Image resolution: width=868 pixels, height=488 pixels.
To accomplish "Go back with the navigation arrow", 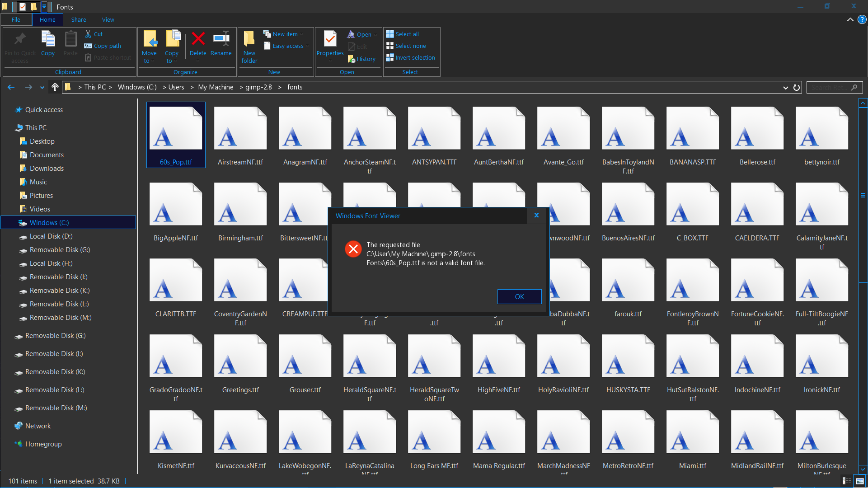I will click(11, 87).
